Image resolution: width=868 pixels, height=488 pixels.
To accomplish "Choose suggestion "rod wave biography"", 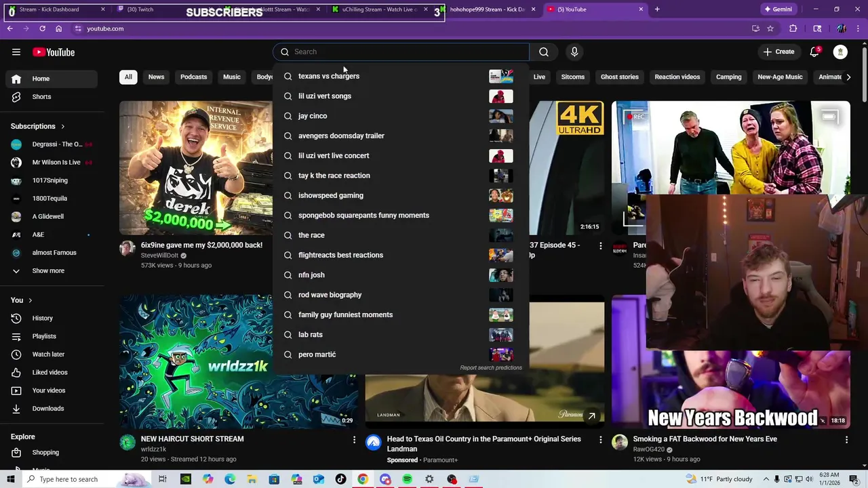I will (x=401, y=295).
